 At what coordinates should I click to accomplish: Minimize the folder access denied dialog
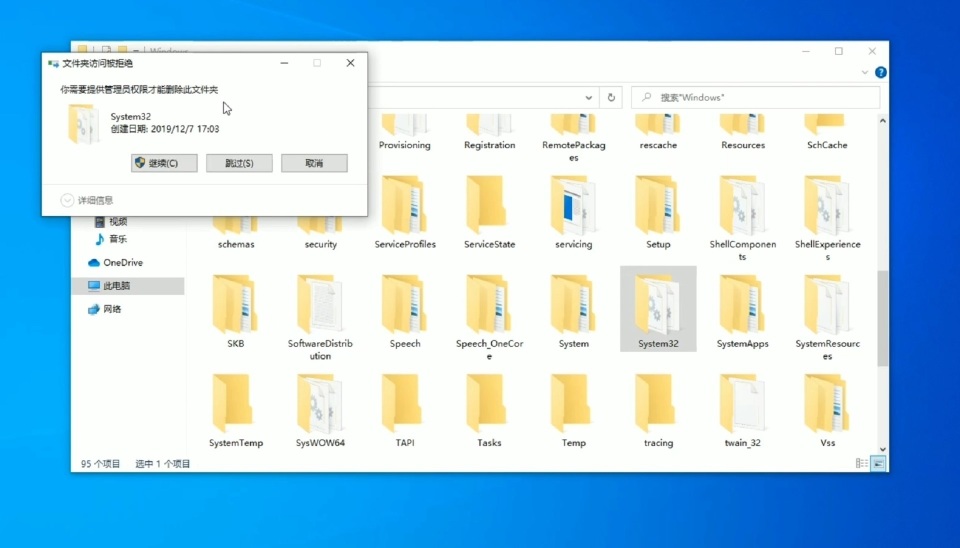click(x=284, y=63)
